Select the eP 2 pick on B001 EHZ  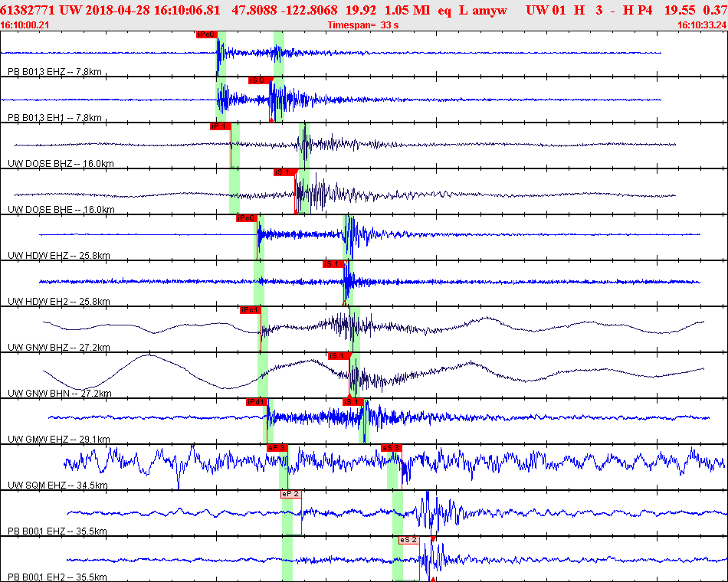tap(290, 494)
